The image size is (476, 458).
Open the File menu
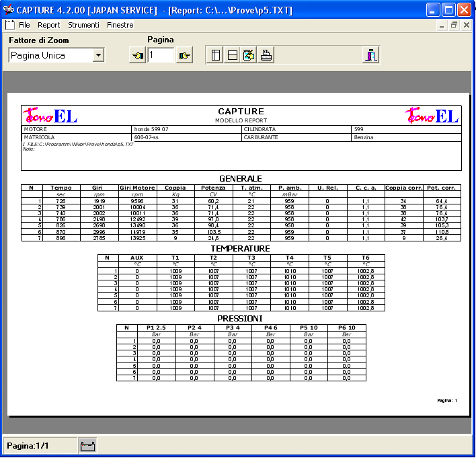24,25
